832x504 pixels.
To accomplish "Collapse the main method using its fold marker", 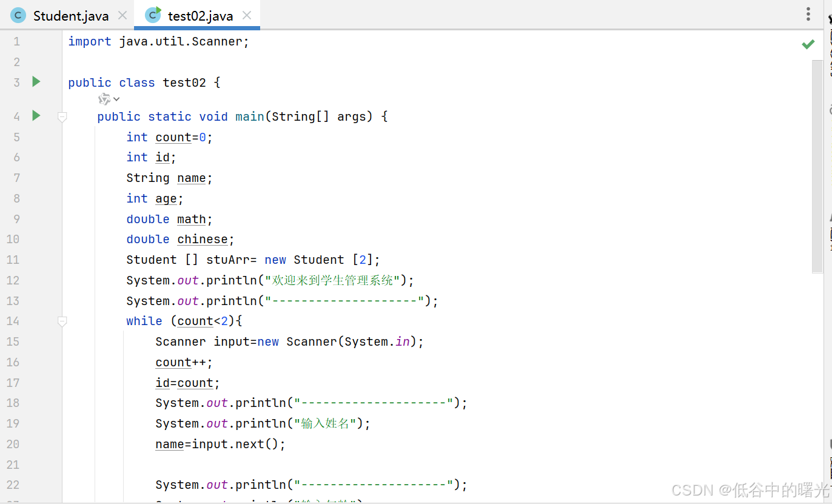I will pos(62,116).
